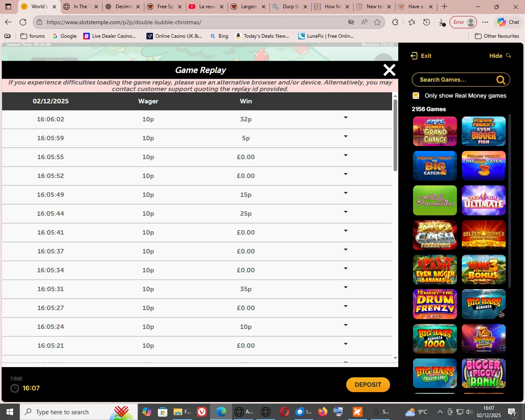
Task: Click the Game Replay list scrollbar
Action: [395, 135]
